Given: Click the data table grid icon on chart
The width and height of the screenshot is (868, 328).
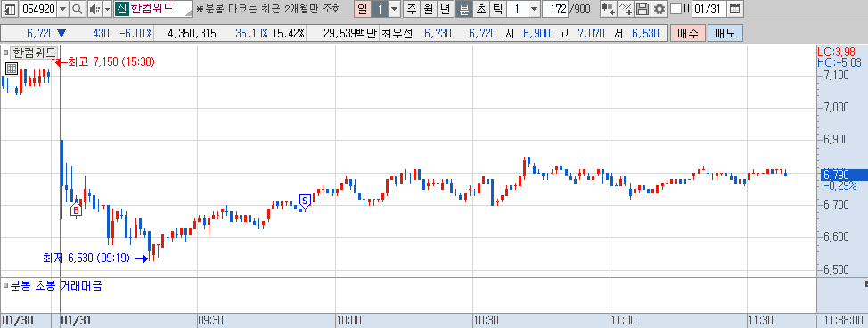Looking at the screenshot, I should [x=11, y=69].
